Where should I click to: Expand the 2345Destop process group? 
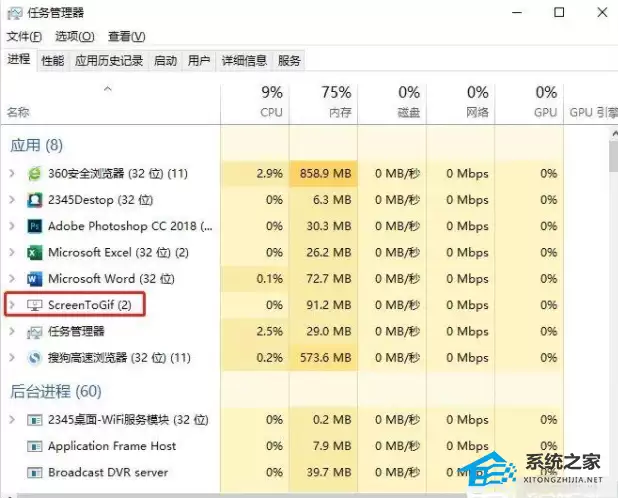click(12, 200)
